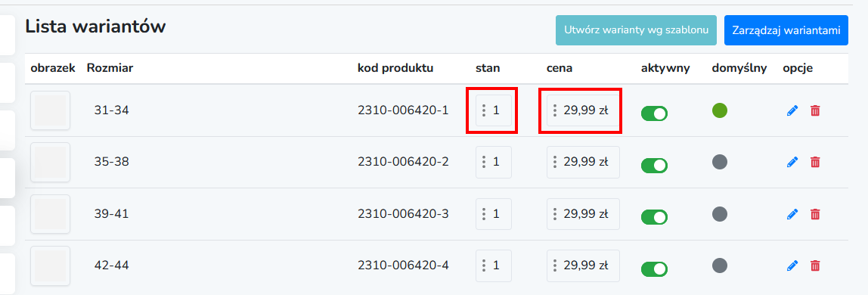
Task: Open price options dots for variant 35-38
Action: coord(555,162)
